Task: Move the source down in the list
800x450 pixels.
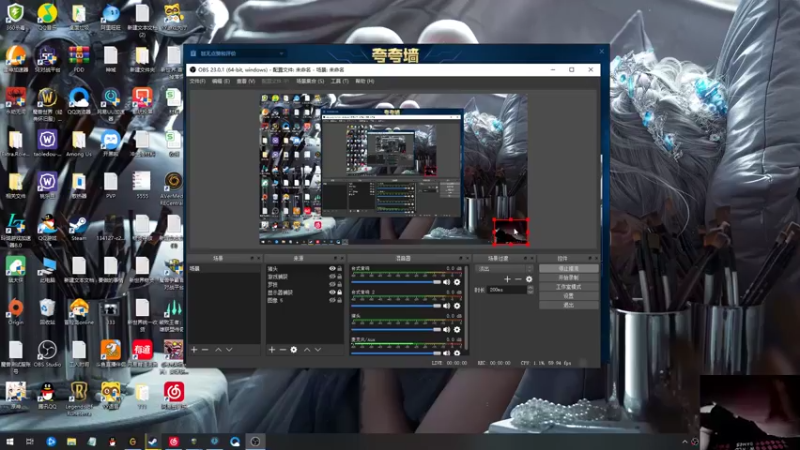Action: 318,349
